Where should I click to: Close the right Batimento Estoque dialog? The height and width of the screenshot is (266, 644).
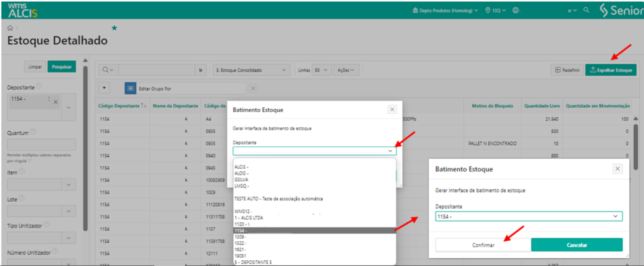(x=618, y=169)
